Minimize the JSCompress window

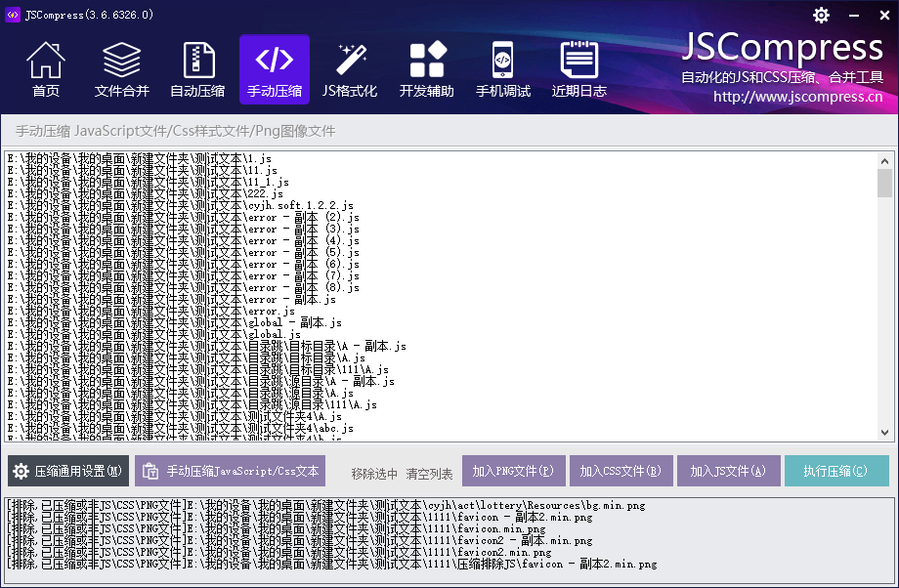point(854,15)
